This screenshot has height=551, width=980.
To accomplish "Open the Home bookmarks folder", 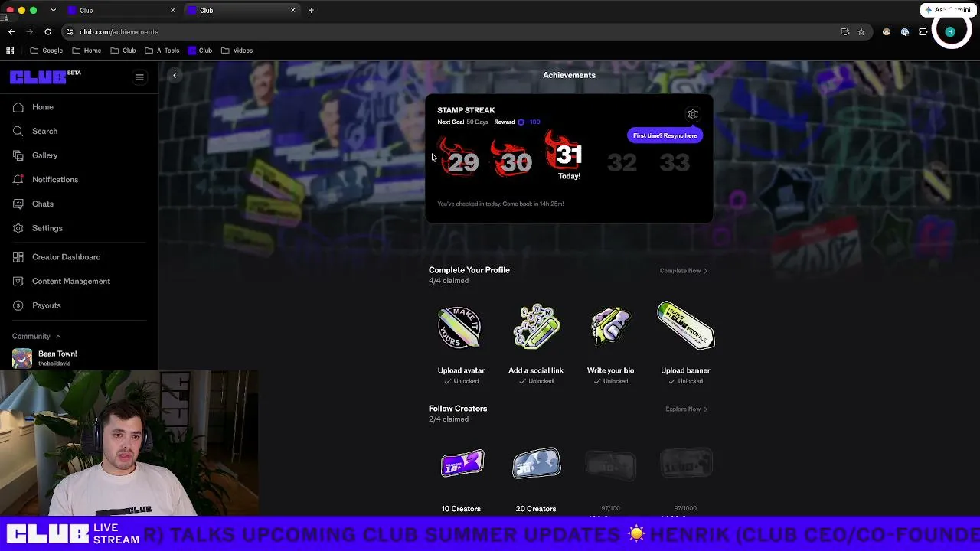I will click(87, 51).
